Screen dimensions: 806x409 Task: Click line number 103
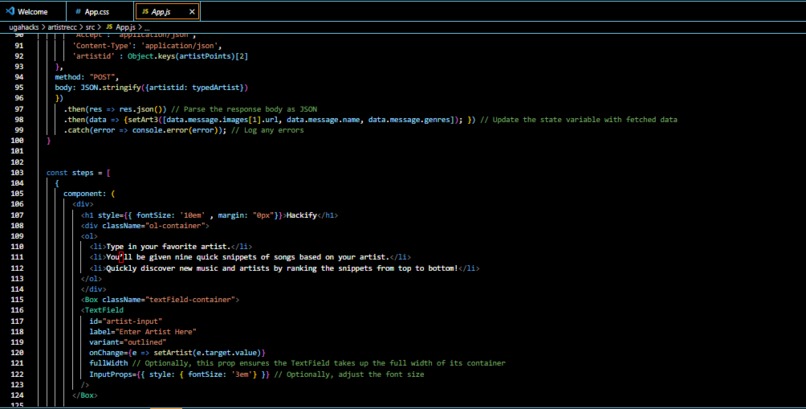pos(17,173)
